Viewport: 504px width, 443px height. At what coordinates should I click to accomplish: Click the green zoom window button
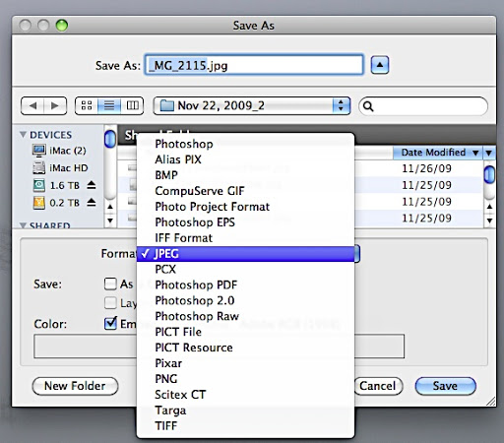pyautogui.click(x=61, y=25)
